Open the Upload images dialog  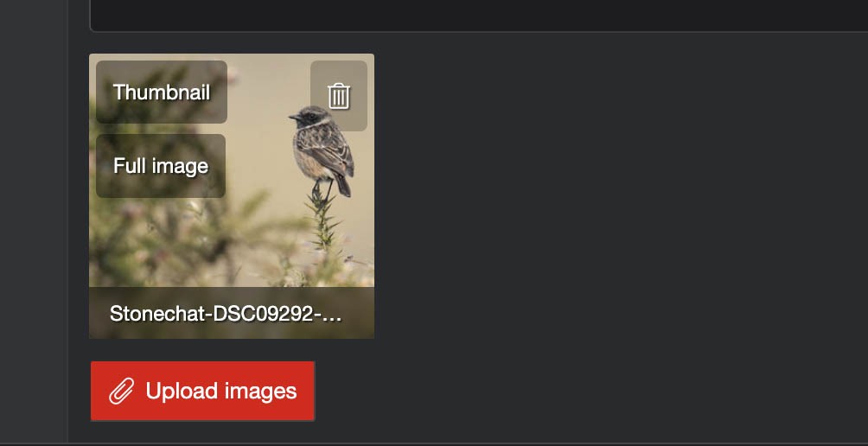[x=202, y=392]
